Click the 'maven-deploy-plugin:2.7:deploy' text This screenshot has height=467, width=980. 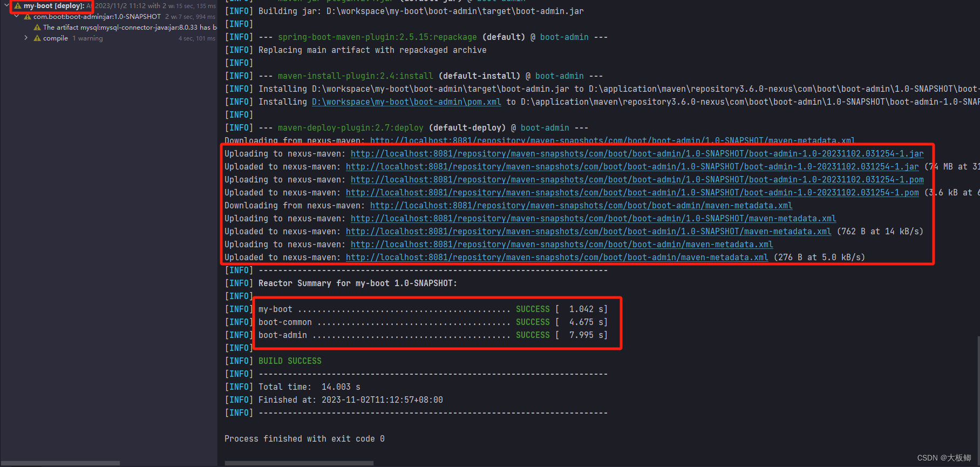tap(350, 128)
